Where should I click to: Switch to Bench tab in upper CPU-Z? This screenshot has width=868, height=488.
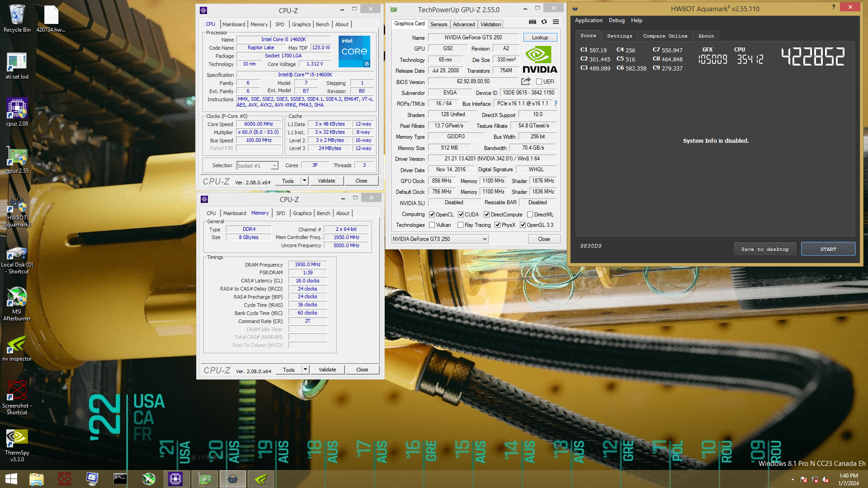pyautogui.click(x=322, y=24)
